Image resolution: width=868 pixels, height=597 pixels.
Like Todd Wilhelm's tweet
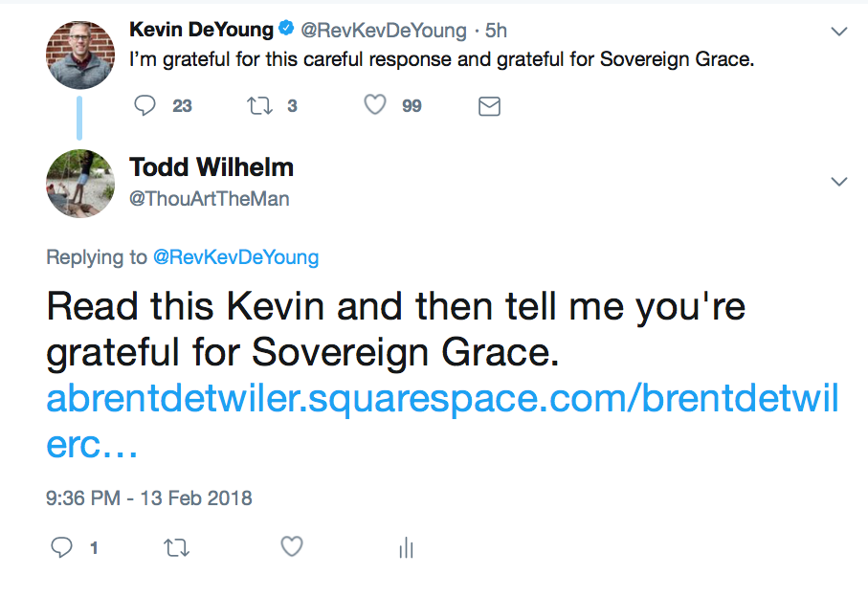[x=292, y=547]
